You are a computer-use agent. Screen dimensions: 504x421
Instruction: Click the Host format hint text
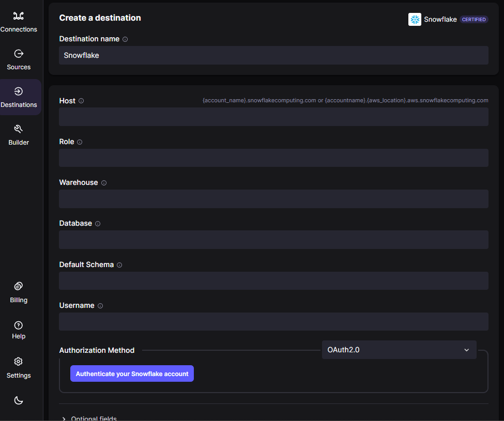pyautogui.click(x=345, y=100)
